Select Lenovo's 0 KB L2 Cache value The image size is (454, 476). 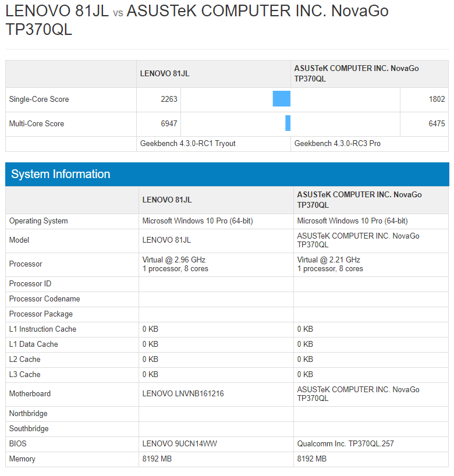tap(150, 360)
